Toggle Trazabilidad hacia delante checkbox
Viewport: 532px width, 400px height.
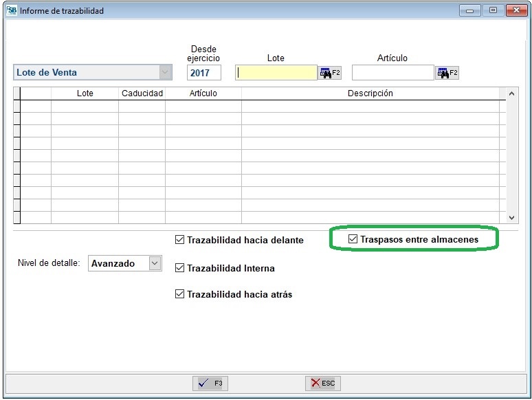(180, 240)
